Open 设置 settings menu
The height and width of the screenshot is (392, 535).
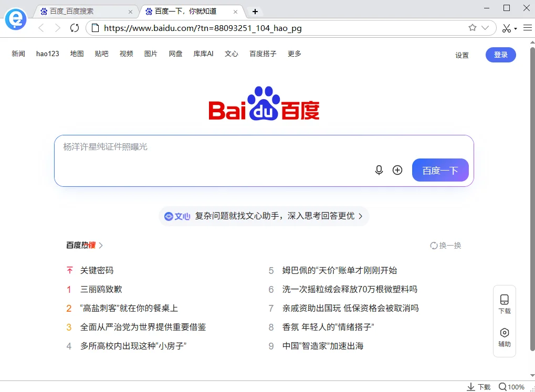click(462, 55)
